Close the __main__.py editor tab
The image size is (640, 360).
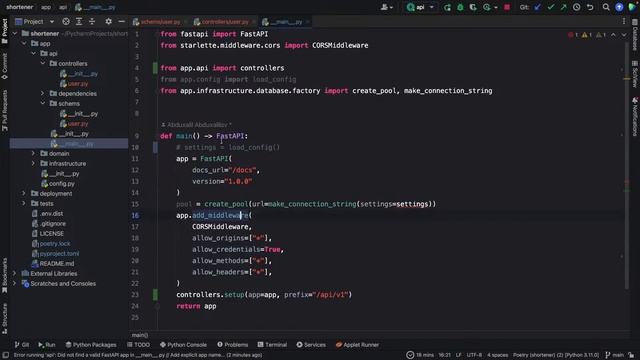coord(308,22)
